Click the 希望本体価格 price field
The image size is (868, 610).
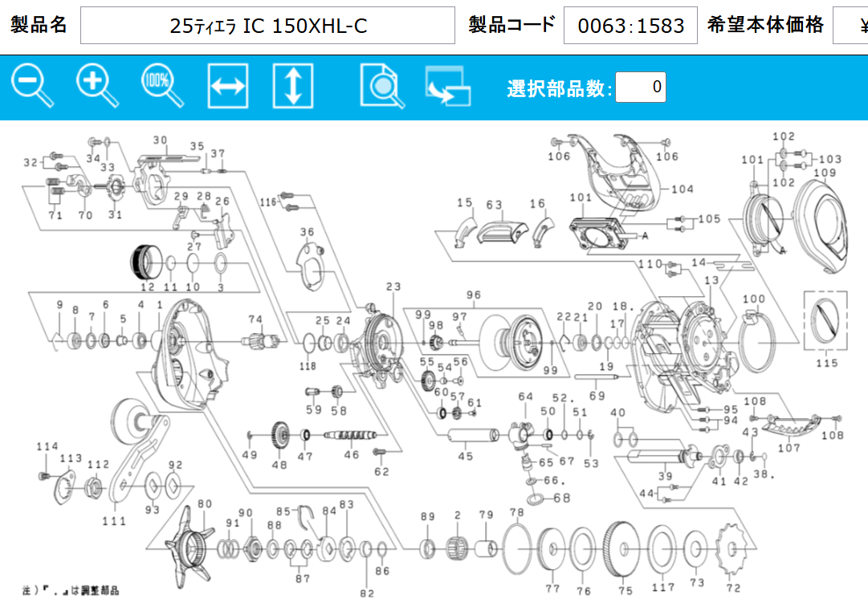[x=851, y=26]
